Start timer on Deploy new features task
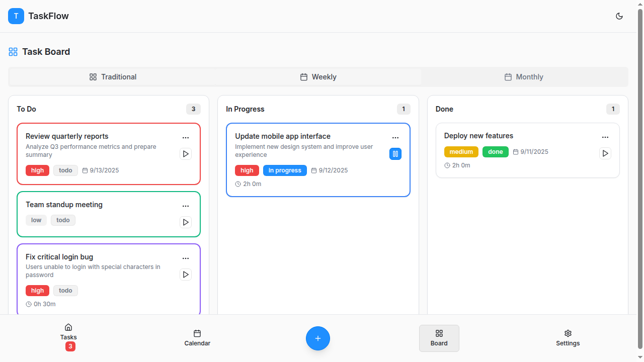Screen dimensions: 644x362 click(x=605, y=153)
